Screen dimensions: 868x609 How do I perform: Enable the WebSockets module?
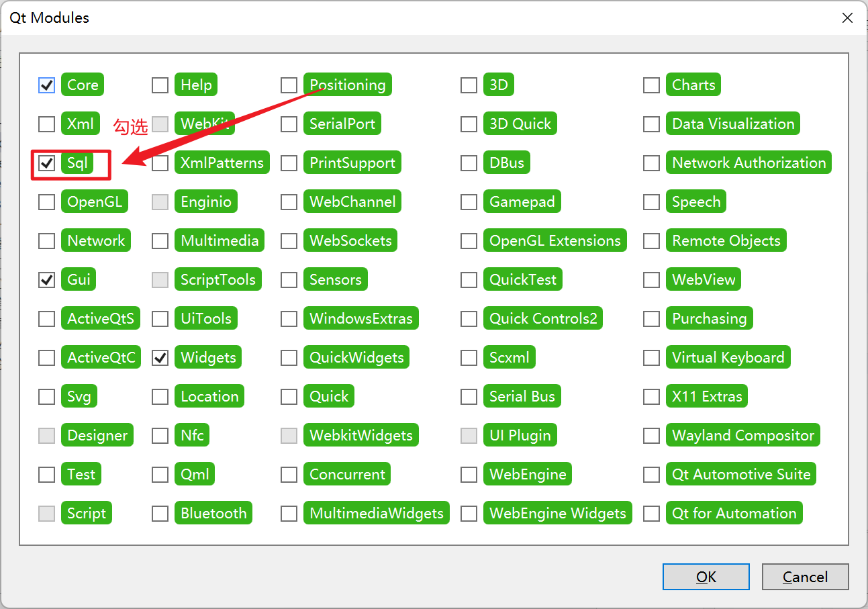click(x=289, y=240)
